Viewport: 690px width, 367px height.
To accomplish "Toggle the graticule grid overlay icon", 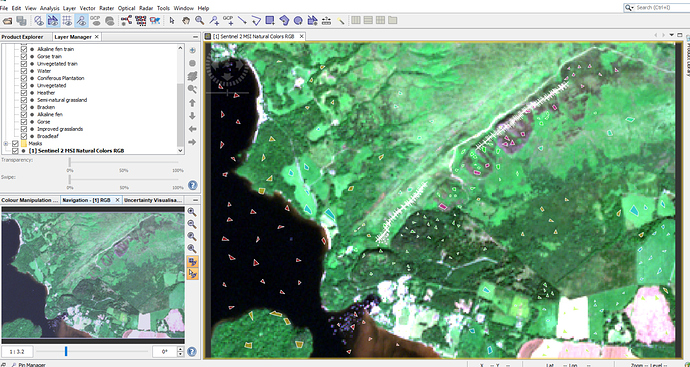I will coord(67,20).
